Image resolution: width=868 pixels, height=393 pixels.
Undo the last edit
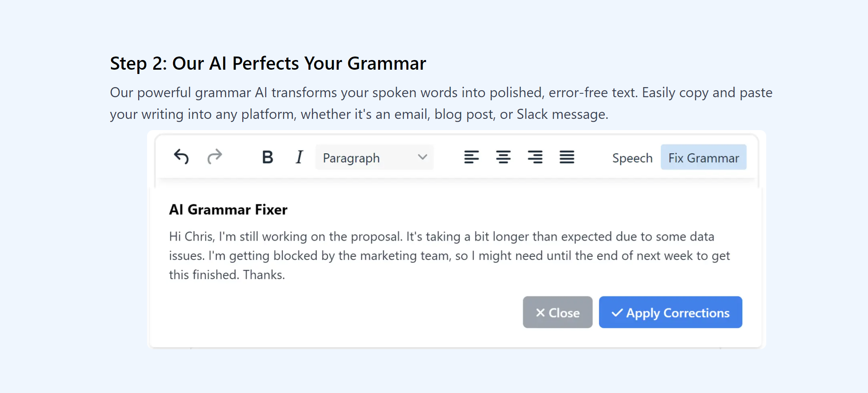click(181, 157)
